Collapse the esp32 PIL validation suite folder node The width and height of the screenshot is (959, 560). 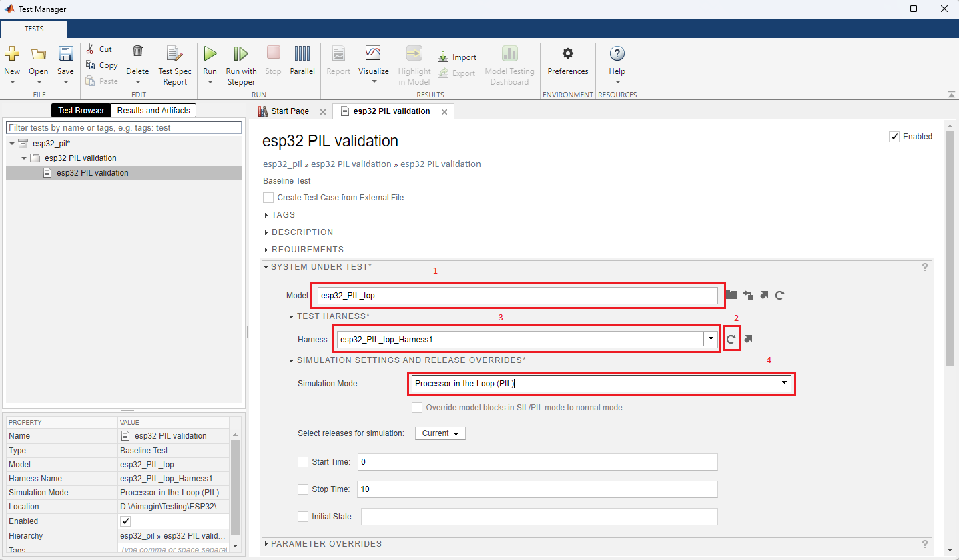(24, 158)
